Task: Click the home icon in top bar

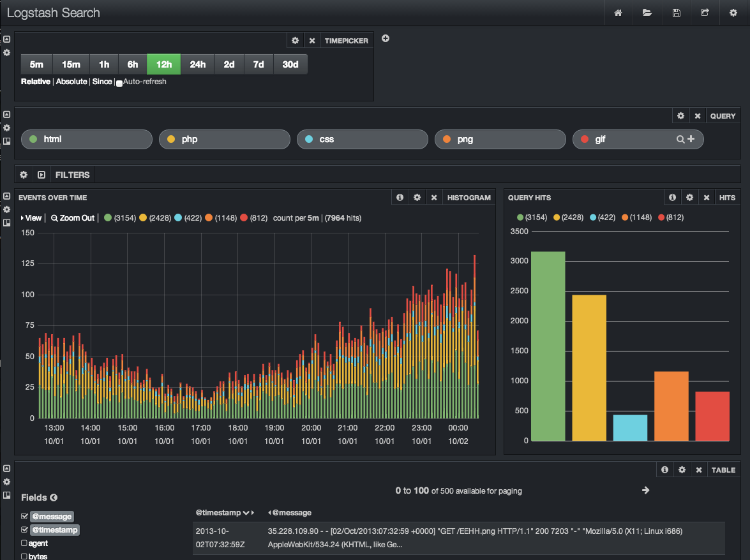Action: (618, 13)
